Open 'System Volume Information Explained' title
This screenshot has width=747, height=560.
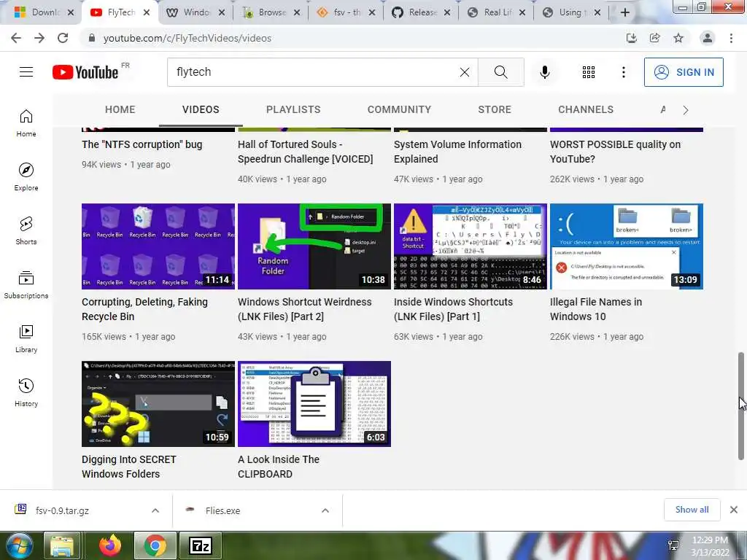pos(457,152)
